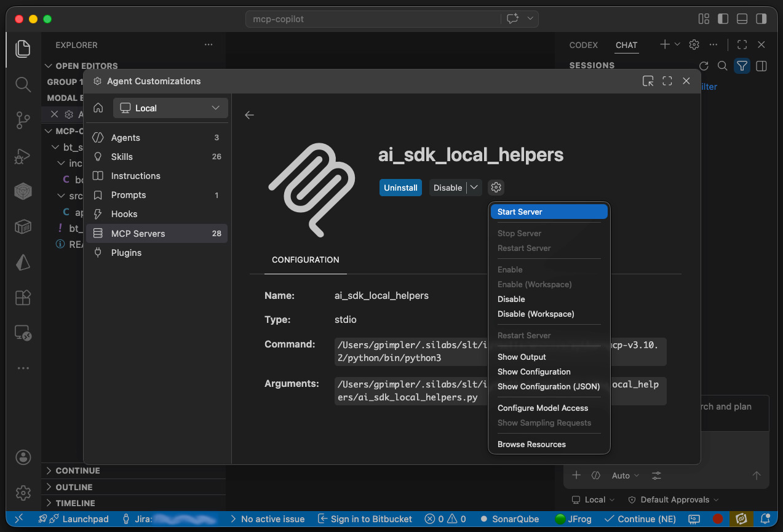The width and height of the screenshot is (783, 532).
Task: Open Explorer views and more actions ellipsis
Action: click(209, 45)
